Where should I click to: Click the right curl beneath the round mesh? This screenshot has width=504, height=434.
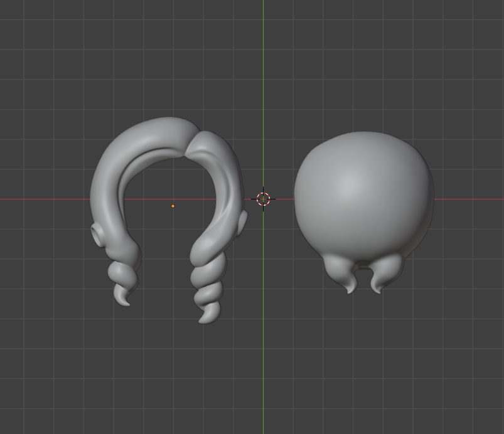tap(384, 275)
